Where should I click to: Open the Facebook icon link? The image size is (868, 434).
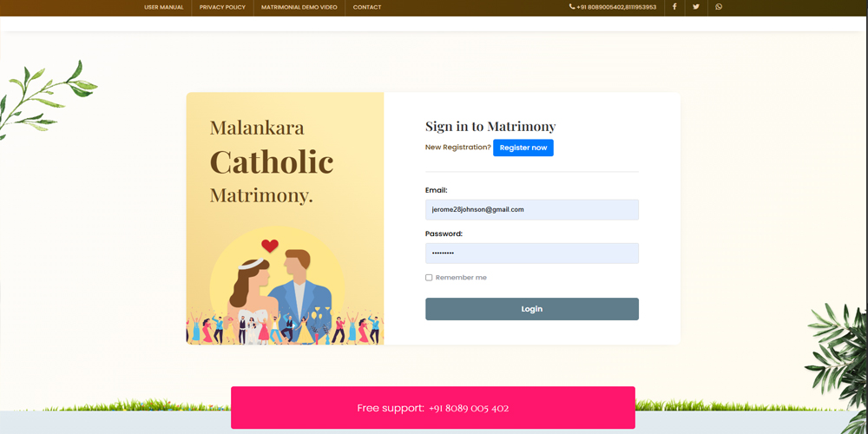tap(674, 7)
